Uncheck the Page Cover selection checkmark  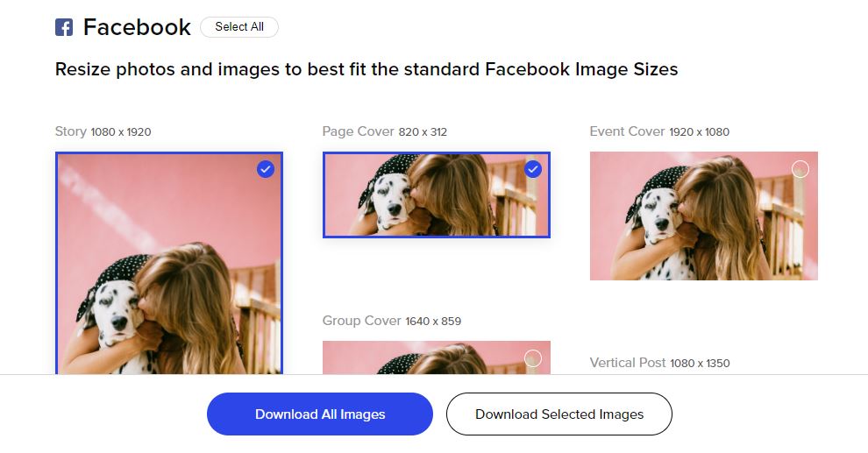(533, 169)
